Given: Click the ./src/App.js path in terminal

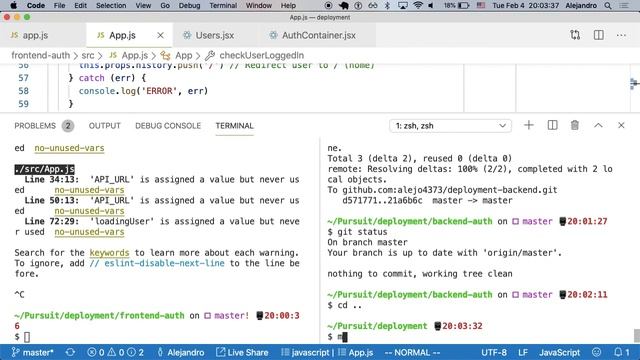Looking at the screenshot, I should click(44, 169).
